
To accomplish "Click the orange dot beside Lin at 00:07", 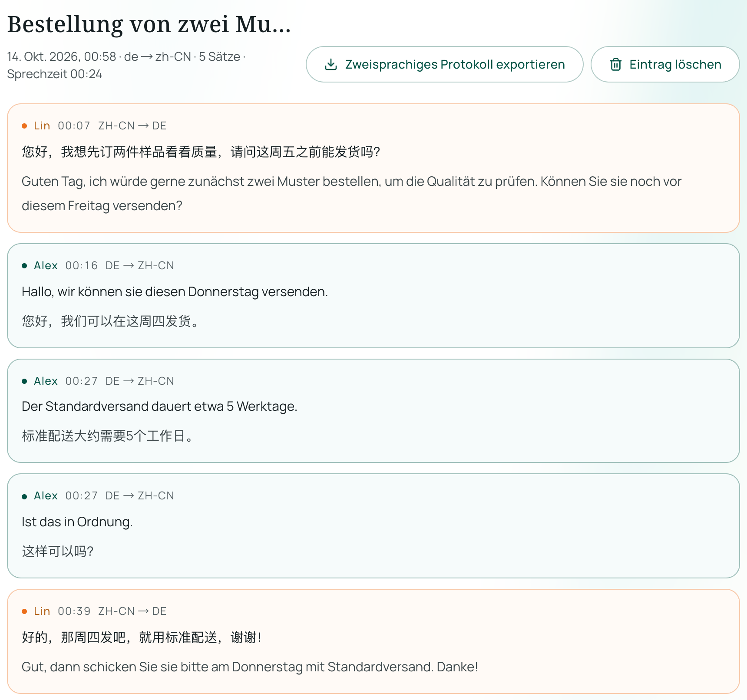I will click(24, 126).
